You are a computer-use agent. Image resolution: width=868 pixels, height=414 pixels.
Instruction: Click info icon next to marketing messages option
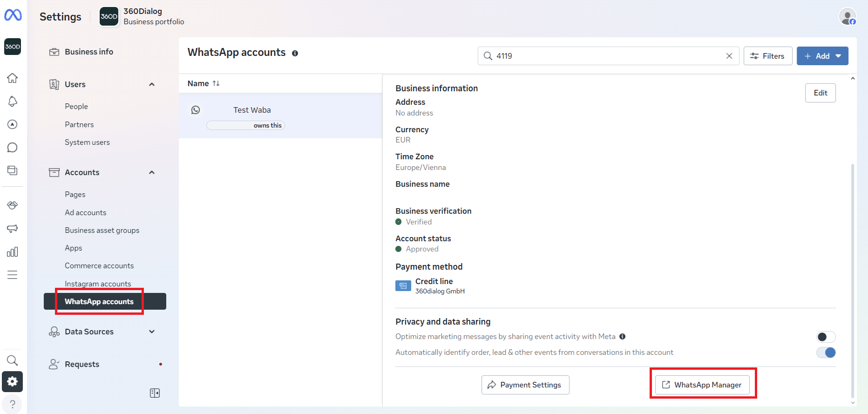(623, 337)
